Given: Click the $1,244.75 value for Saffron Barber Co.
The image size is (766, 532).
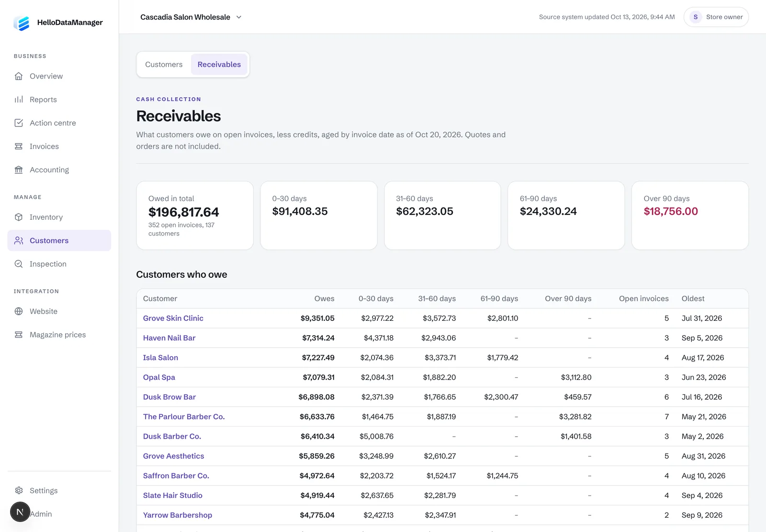Looking at the screenshot, I should tap(503, 476).
